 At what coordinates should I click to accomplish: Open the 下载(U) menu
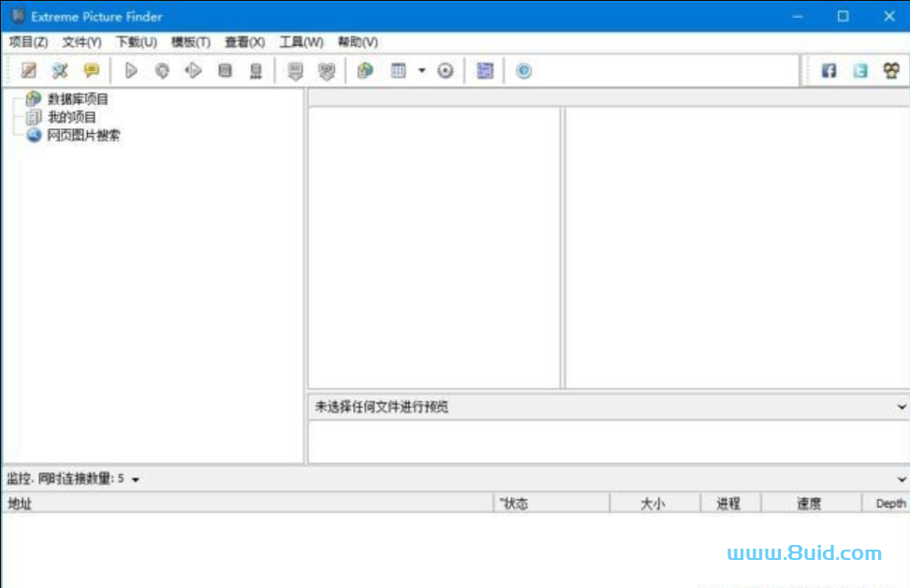pos(137,42)
